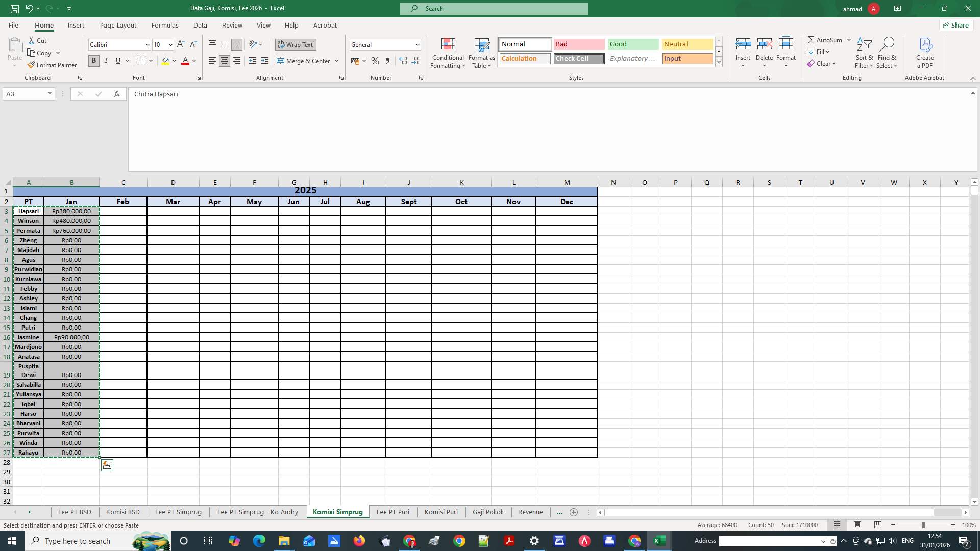This screenshot has width=980, height=551.
Task: Open the Merge & Center dropdown arrow
Action: point(336,61)
